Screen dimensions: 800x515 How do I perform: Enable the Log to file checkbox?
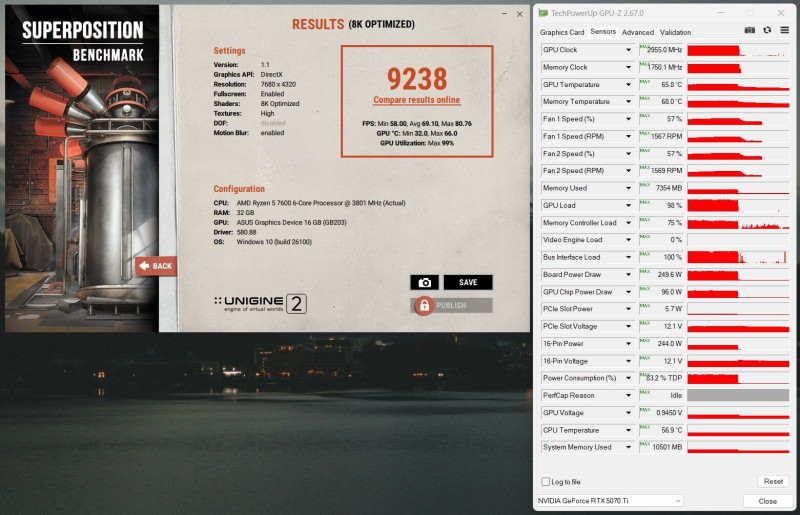coord(545,482)
